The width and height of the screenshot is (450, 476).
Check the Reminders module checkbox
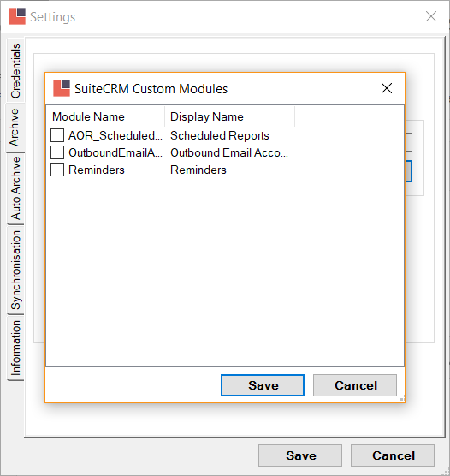tap(57, 170)
